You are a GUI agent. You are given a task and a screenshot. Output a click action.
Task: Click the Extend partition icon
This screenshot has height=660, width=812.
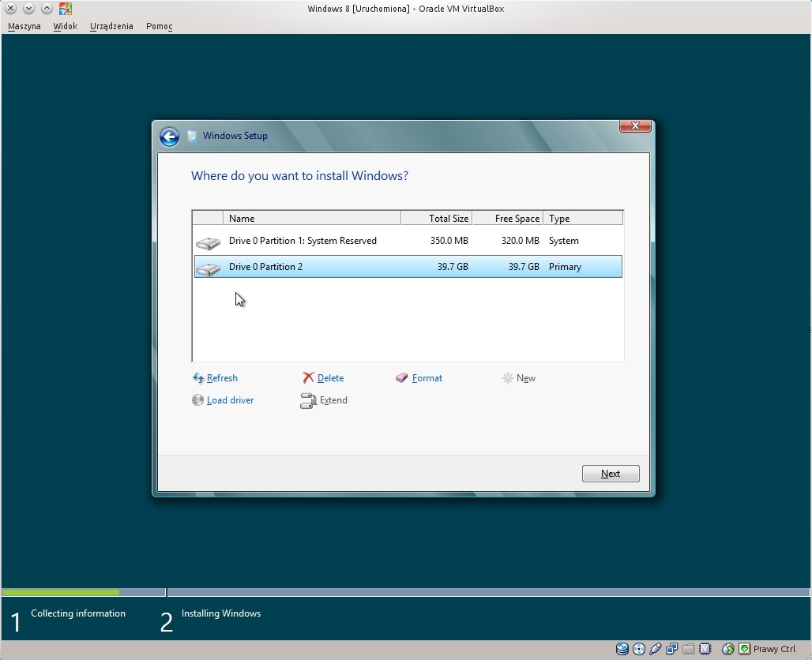tap(308, 401)
